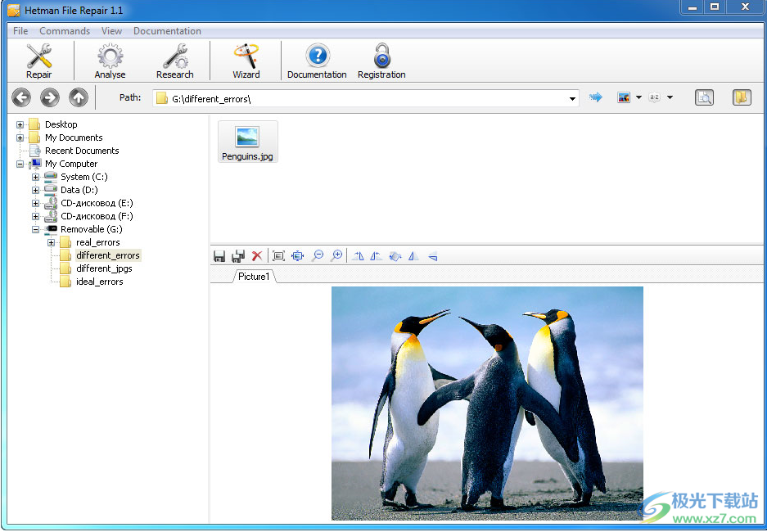Open the Research tool
Image resolution: width=767 pixels, height=532 pixels.
click(174, 61)
